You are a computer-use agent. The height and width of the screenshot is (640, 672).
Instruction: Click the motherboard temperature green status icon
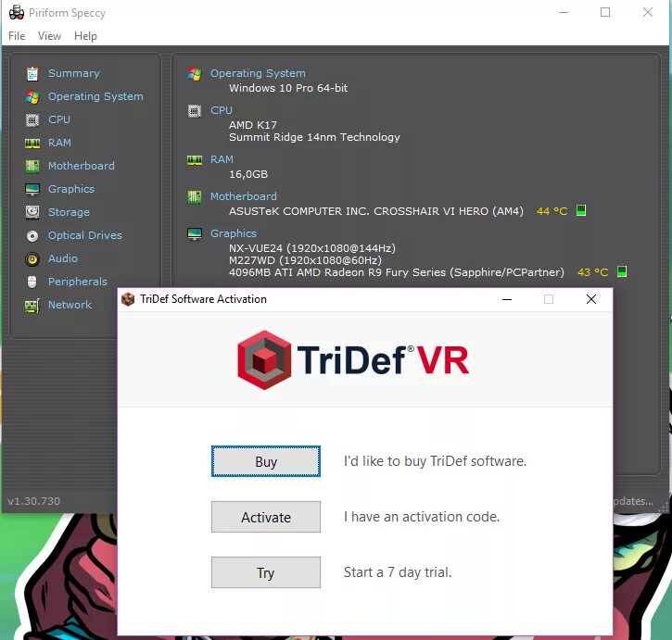point(581,210)
